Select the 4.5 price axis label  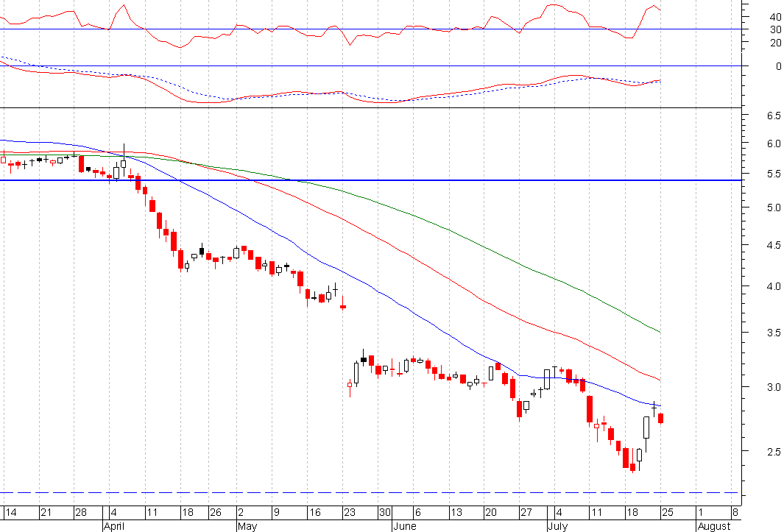[x=774, y=245]
